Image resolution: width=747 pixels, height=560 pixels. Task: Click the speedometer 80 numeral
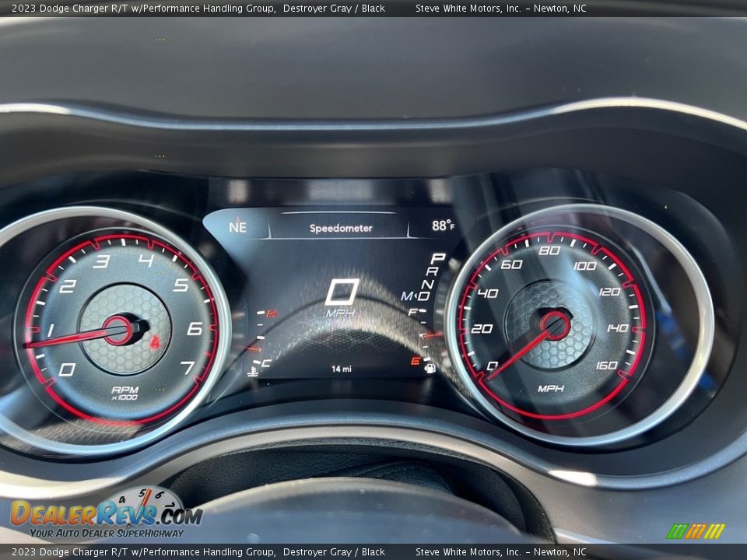point(549,250)
